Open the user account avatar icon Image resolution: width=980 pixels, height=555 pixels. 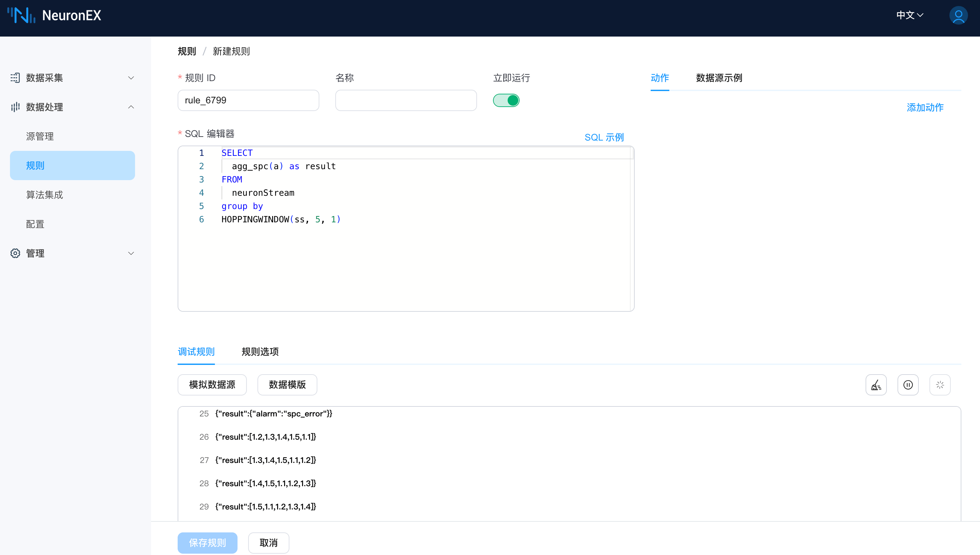(958, 16)
